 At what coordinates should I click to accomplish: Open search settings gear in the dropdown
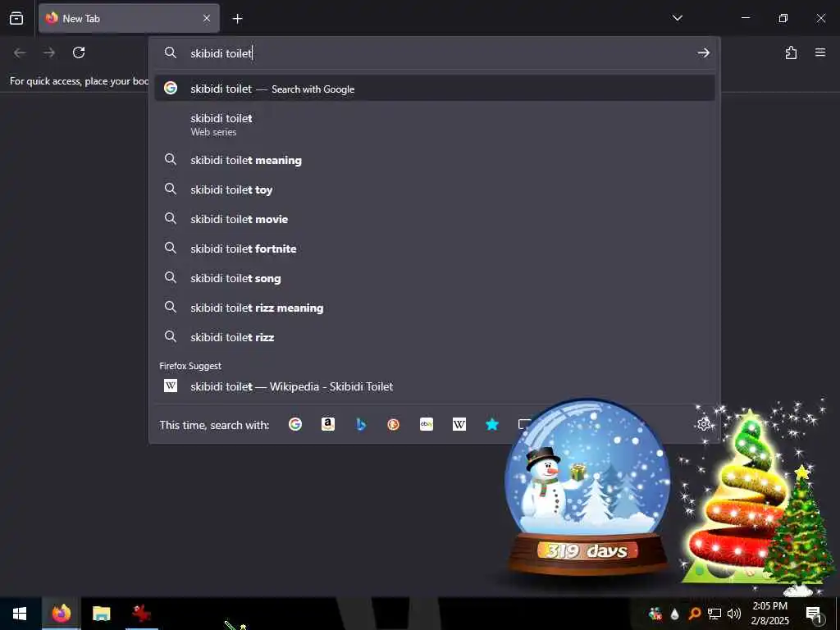tap(703, 424)
